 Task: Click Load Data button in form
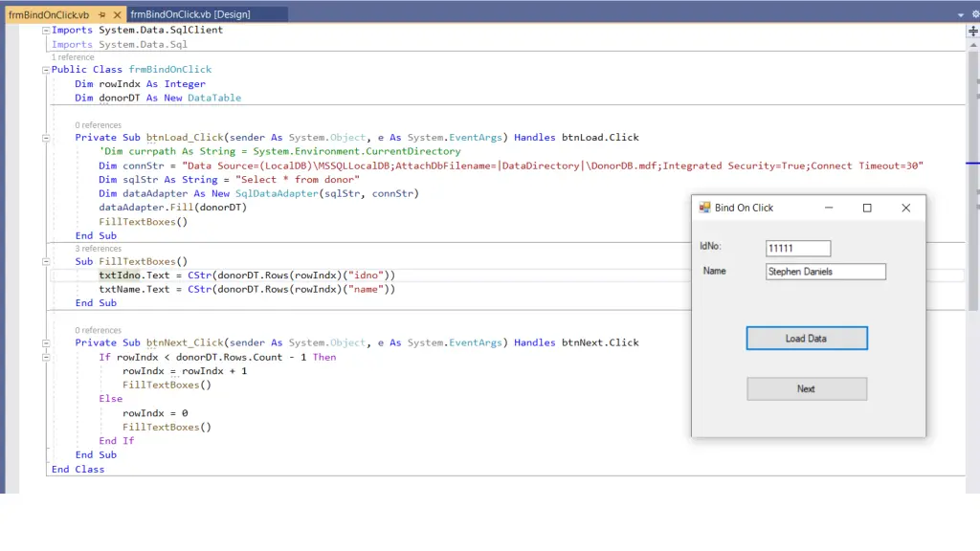[806, 338]
